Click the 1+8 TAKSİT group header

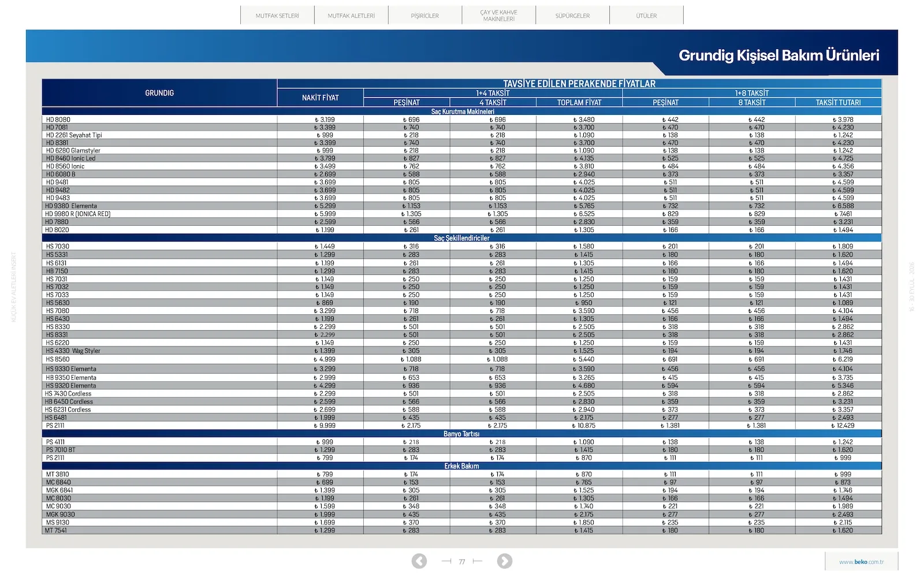click(752, 93)
